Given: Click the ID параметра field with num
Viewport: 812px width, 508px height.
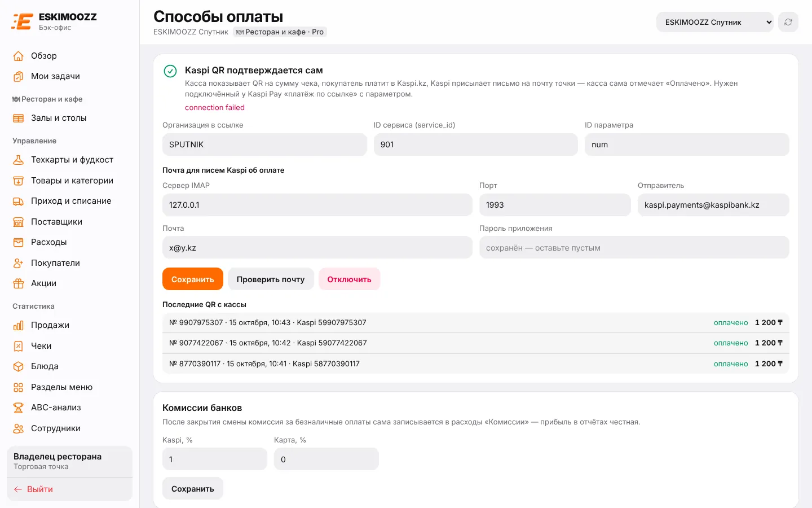Looking at the screenshot, I should tap(687, 144).
